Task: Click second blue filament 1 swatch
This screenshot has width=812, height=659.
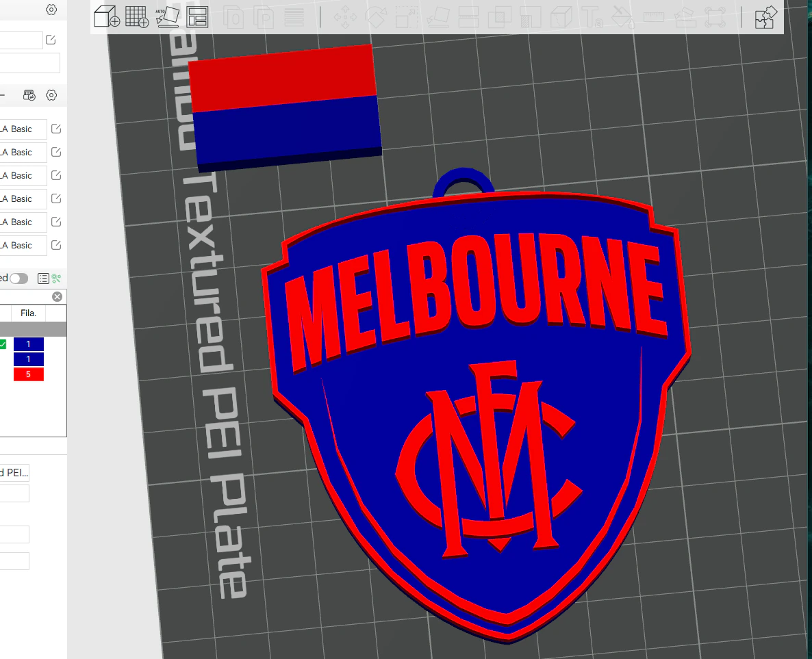Action: point(29,359)
